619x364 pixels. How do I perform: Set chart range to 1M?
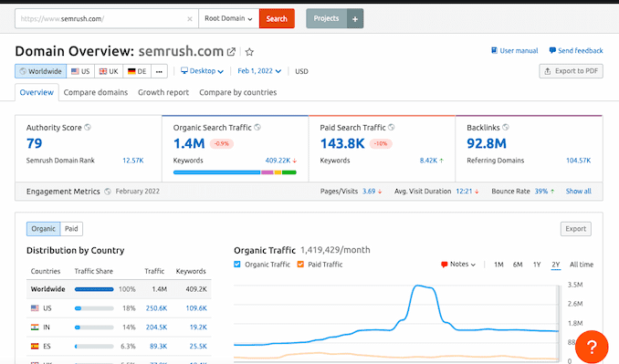498,265
